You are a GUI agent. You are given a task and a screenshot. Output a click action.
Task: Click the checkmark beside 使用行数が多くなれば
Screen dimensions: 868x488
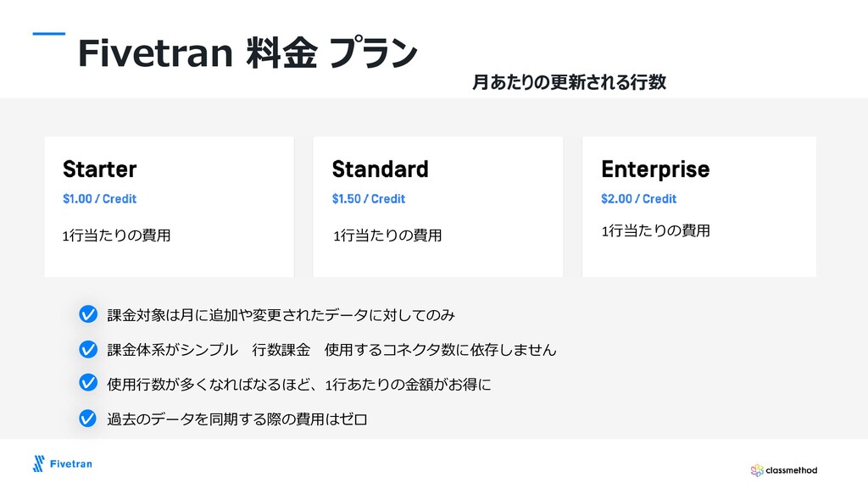coord(88,383)
